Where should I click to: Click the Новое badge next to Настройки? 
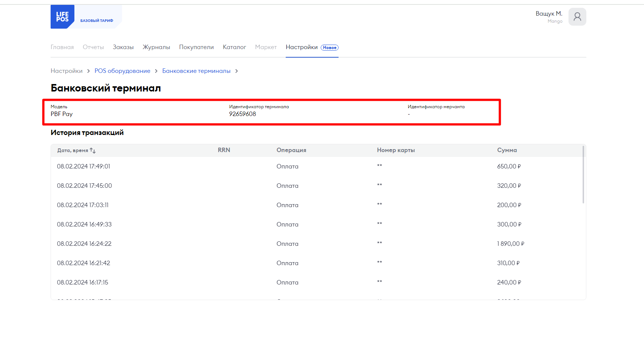pyautogui.click(x=330, y=48)
